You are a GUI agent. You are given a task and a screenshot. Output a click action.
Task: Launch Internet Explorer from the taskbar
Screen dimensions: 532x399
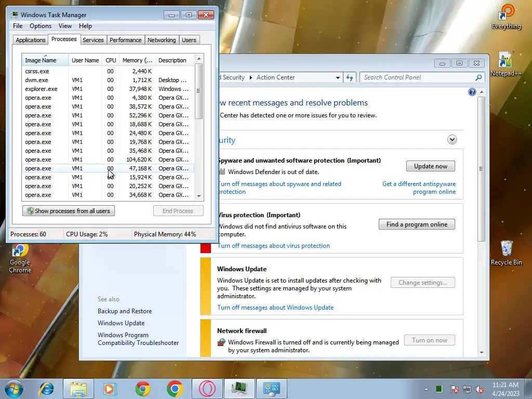point(46,389)
